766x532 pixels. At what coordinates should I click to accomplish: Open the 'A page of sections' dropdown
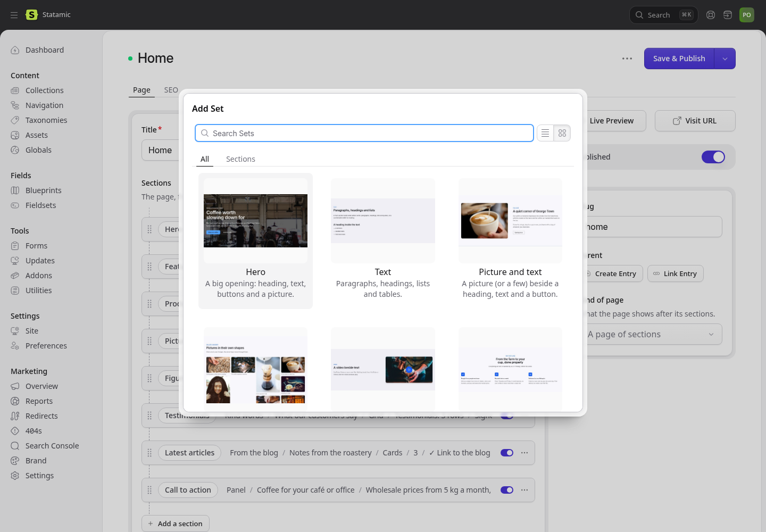point(651,334)
